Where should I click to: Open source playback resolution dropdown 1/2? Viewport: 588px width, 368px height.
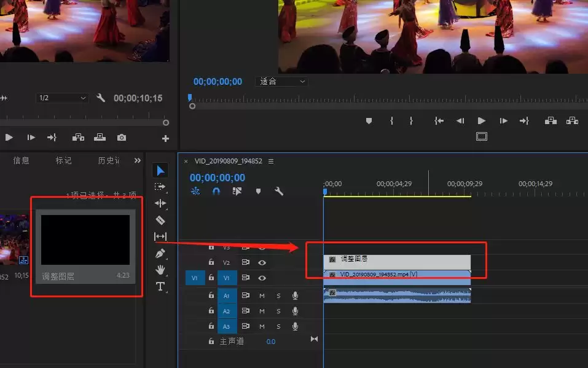[x=62, y=98]
